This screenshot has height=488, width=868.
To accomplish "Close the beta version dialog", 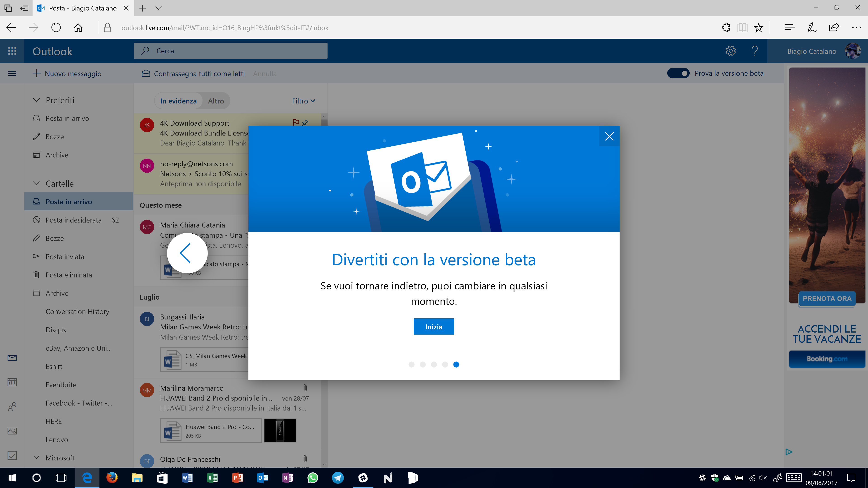I will click(x=609, y=136).
